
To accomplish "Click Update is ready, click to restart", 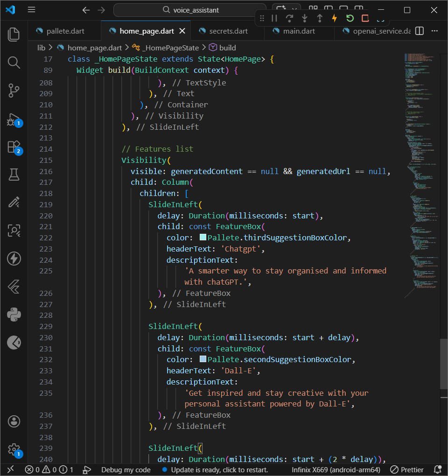I will click(x=215, y=469).
